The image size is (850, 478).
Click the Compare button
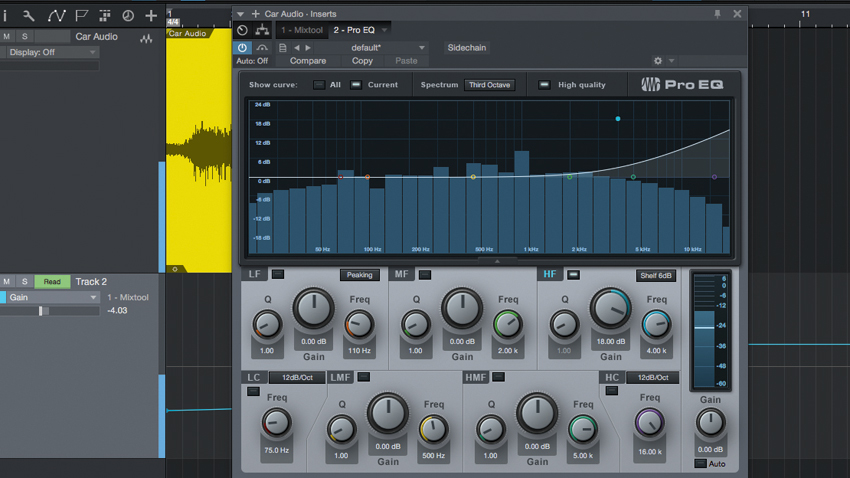(x=308, y=61)
